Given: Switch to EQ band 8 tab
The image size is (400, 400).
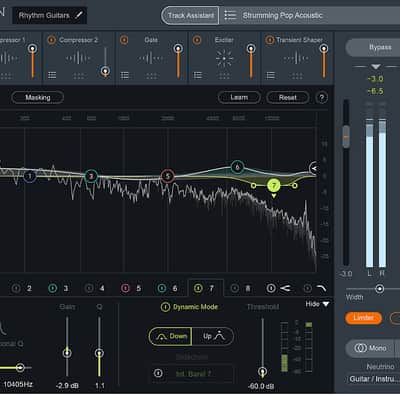Looking at the screenshot, I should [x=241, y=288].
